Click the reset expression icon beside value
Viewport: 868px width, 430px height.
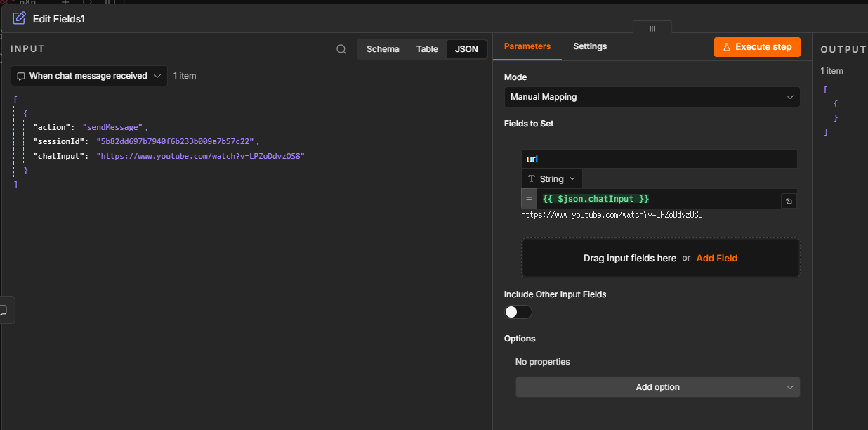pyautogui.click(x=789, y=202)
